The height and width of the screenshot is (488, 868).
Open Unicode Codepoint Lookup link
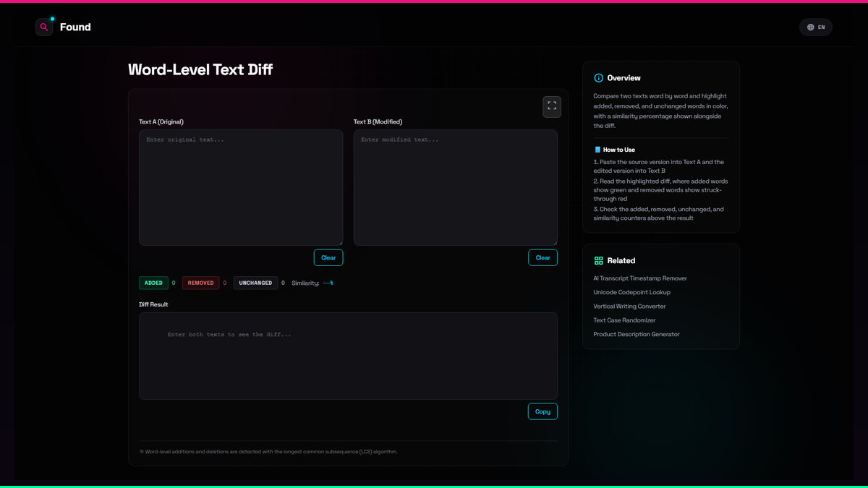pos(632,292)
